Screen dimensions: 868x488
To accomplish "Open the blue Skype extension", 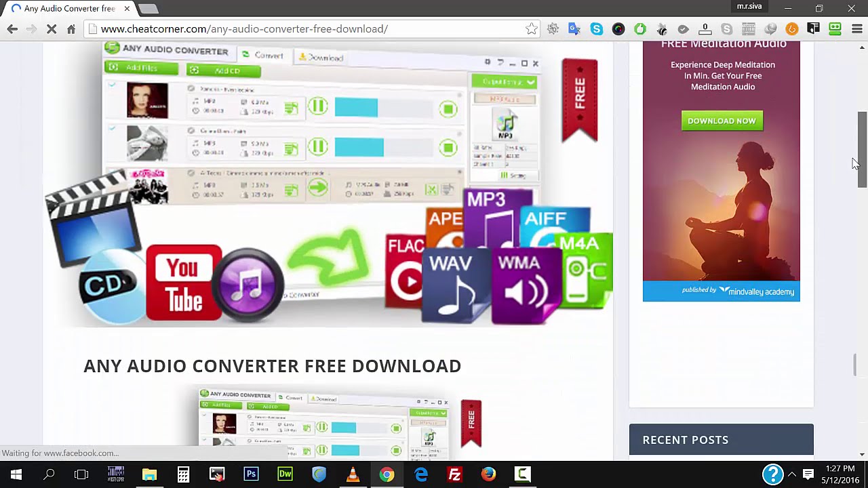I will 596,28.
